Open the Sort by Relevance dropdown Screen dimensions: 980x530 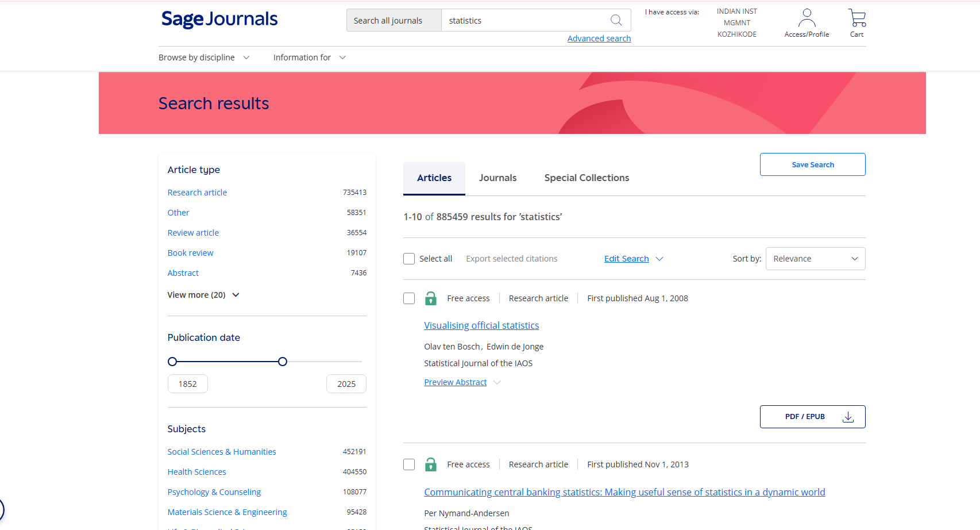[x=815, y=259]
